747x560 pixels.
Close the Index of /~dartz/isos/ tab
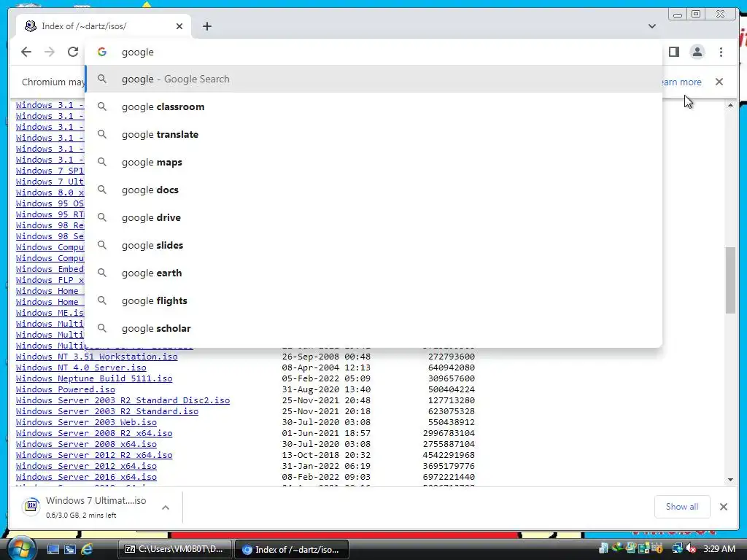[x=179, y=26]
